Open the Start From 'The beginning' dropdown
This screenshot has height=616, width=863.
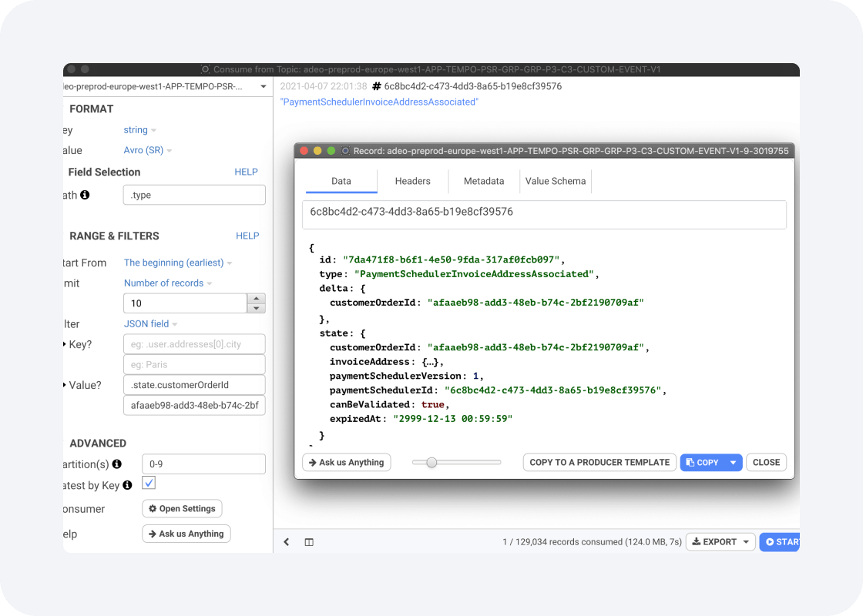tap(177, 263)
